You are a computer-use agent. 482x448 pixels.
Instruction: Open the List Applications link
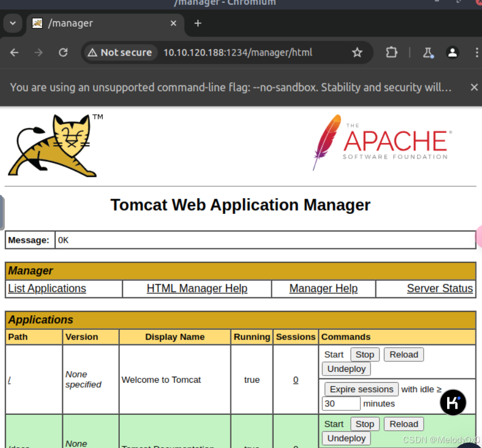point(47,289)
